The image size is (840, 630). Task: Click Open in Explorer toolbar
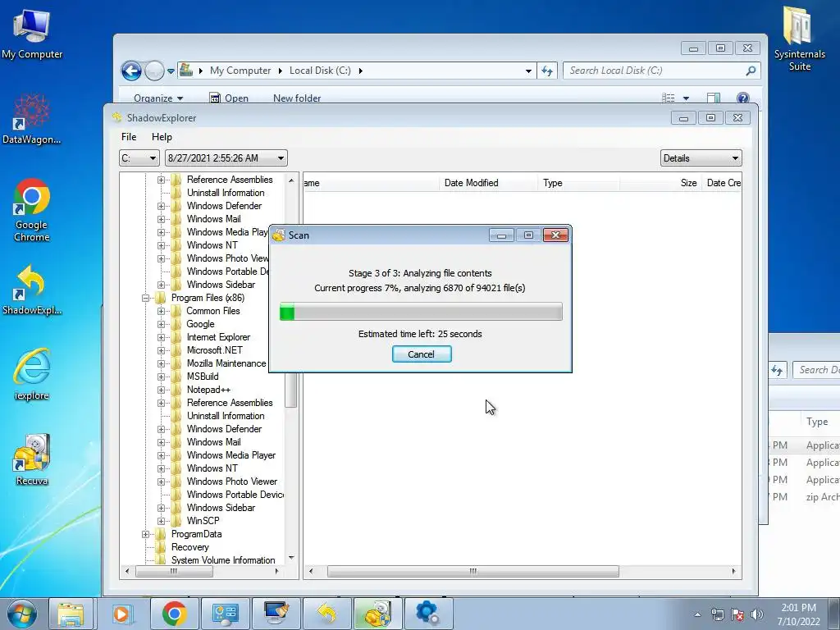coord(229,98)
